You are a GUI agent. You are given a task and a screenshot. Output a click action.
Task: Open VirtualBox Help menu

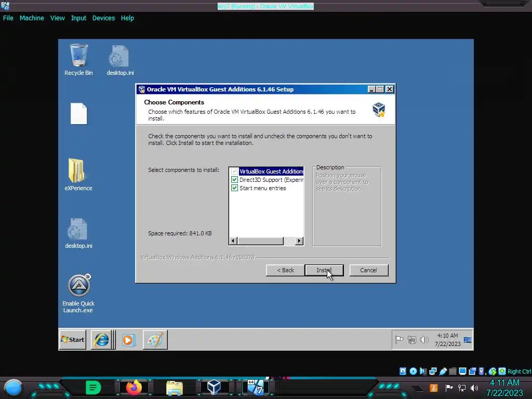click(x=127, y=18)
